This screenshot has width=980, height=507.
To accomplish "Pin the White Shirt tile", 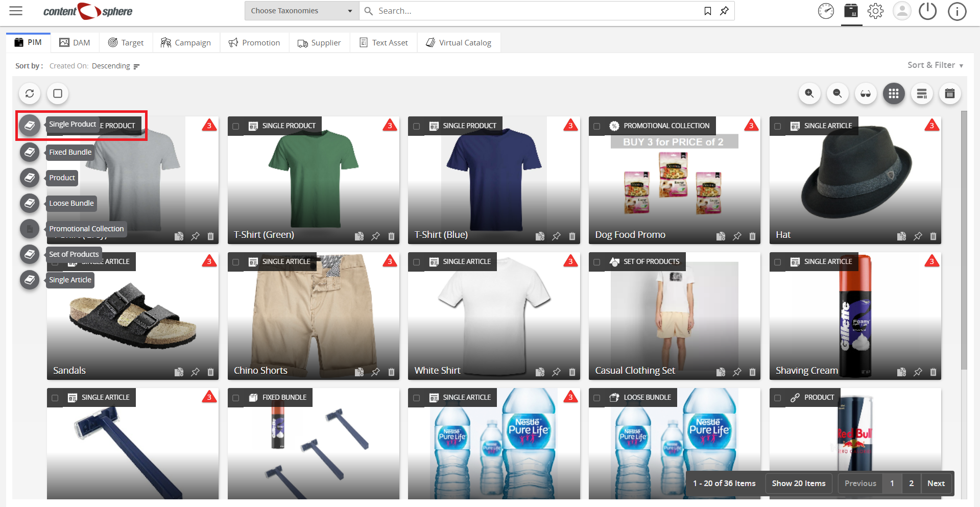I will pos(556,372).
